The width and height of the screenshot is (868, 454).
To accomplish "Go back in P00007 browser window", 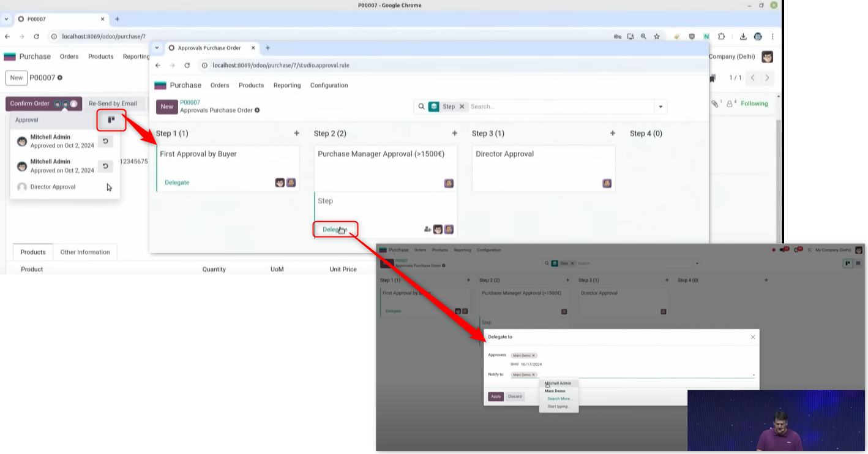I will click(7, 37).
